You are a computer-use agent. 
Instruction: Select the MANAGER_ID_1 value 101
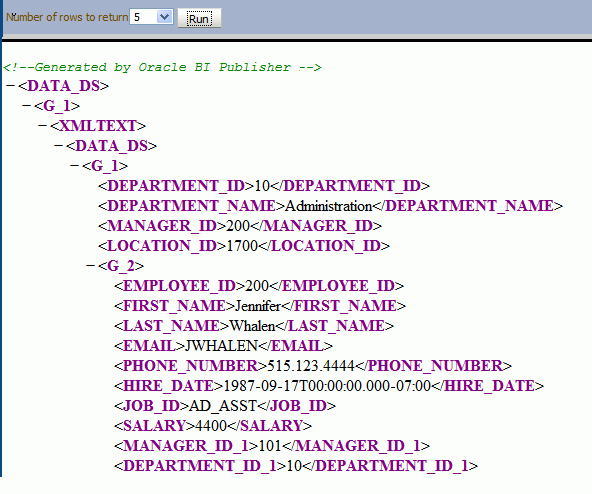point(270,446)
